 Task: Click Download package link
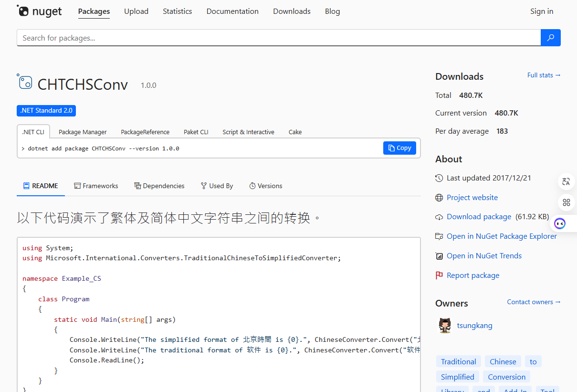tap(479, 217)
